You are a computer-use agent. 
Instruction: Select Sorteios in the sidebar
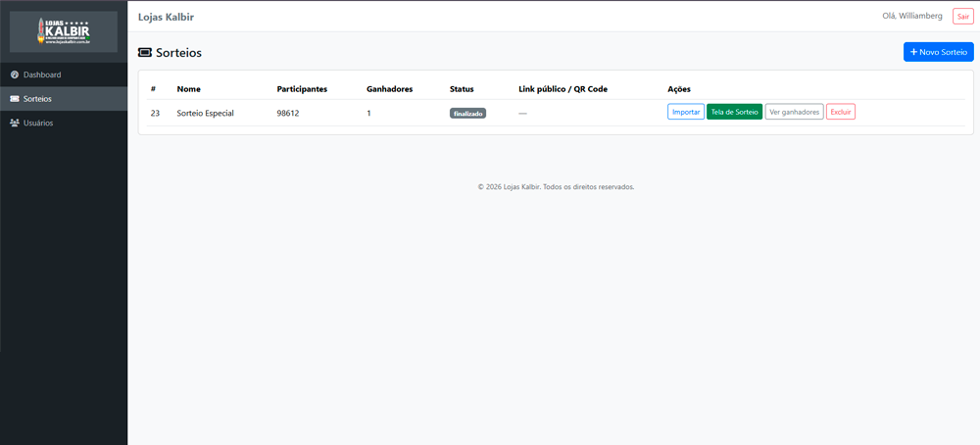click(64, 99)
